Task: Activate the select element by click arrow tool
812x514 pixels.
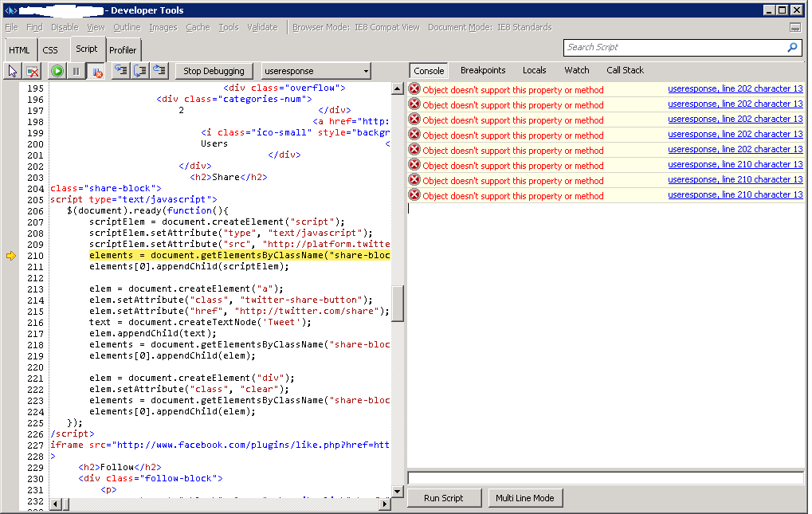Action: pos(13,71)
